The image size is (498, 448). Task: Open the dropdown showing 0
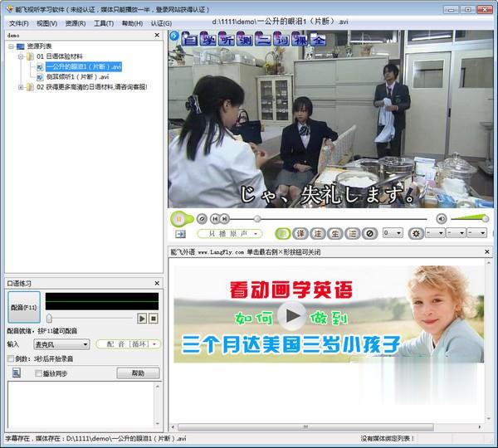click(393, 233)
